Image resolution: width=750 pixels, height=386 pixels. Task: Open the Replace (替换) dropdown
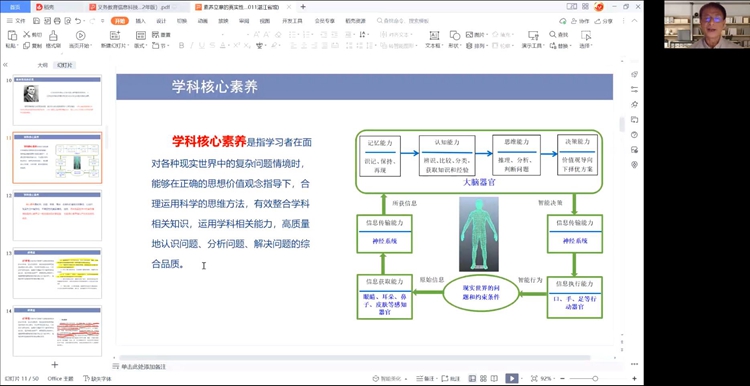pos(560,45)
